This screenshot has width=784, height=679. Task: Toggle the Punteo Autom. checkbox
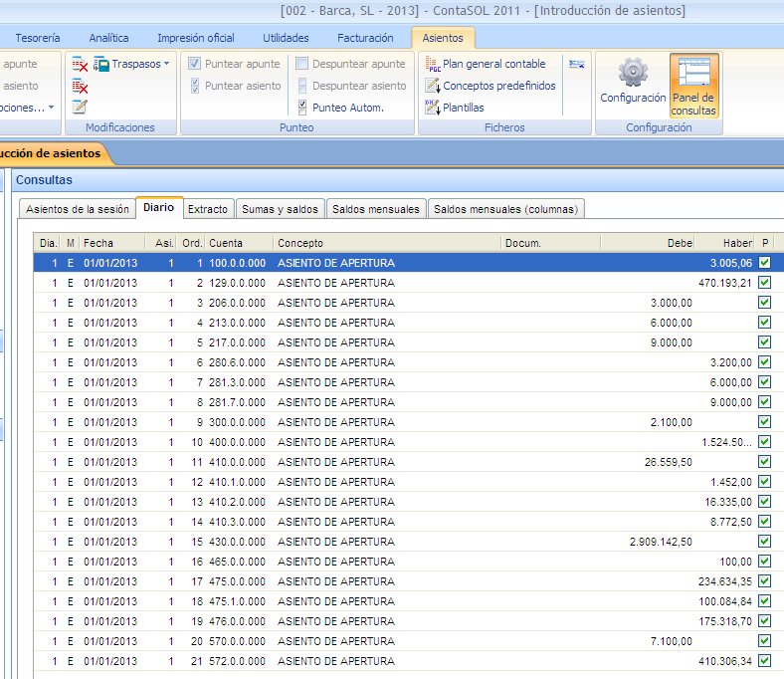pyautogui.click(x=303, y=108)
